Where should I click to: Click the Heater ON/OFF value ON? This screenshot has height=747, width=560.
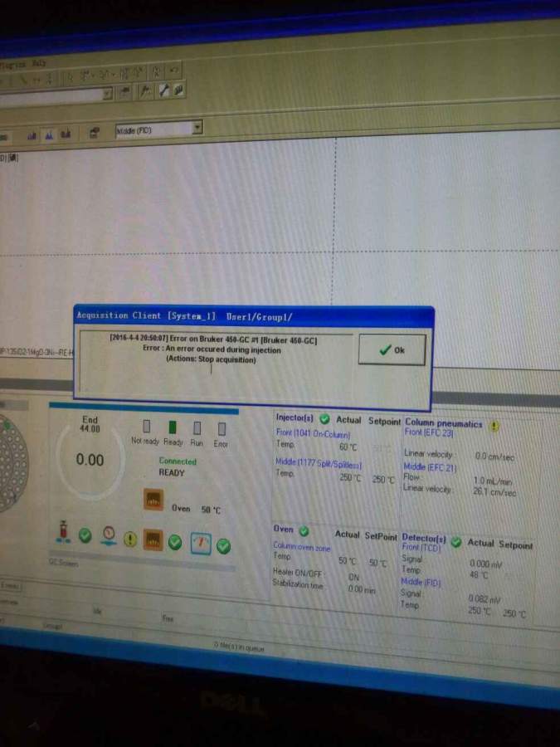(353, 577)
